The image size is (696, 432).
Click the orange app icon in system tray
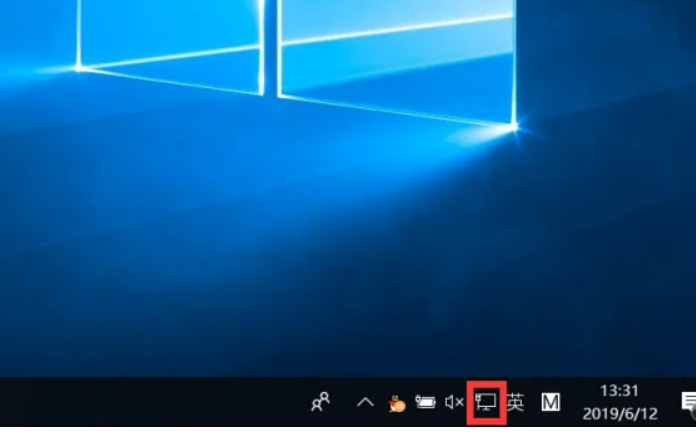pyautogui.click(x=396, y=403)
